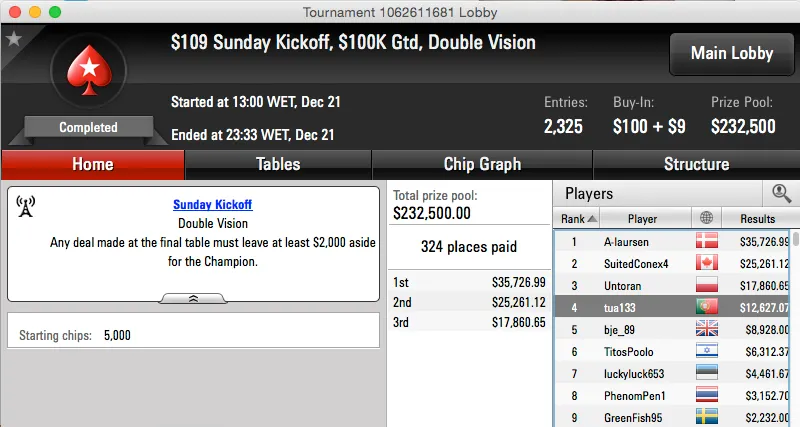Click Israel flag beside TitosPoolo
The height and width of the screenshot is (427, 800).
(x=707, y=351)
